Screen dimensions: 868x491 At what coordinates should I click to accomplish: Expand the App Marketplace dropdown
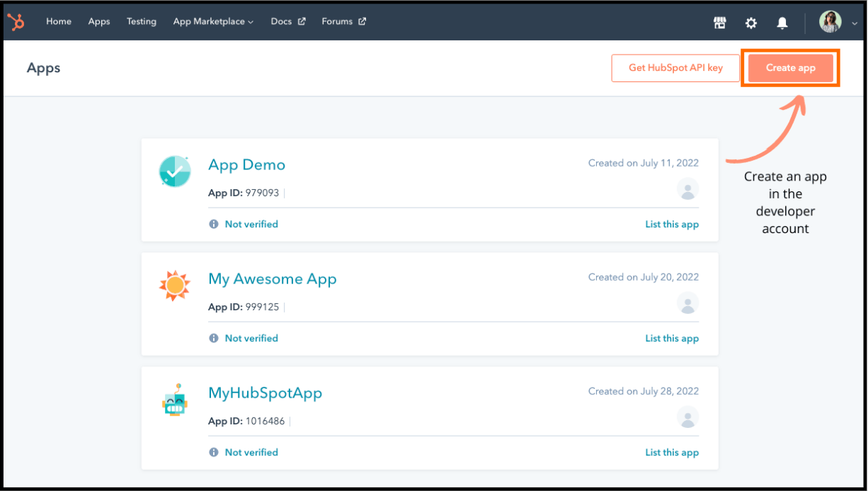tap(251, 21)
